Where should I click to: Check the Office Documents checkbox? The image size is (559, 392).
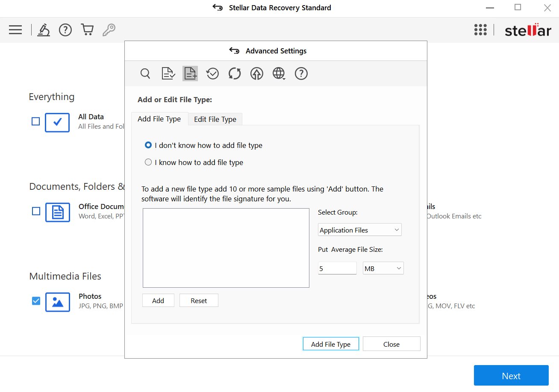coord(35,211)
